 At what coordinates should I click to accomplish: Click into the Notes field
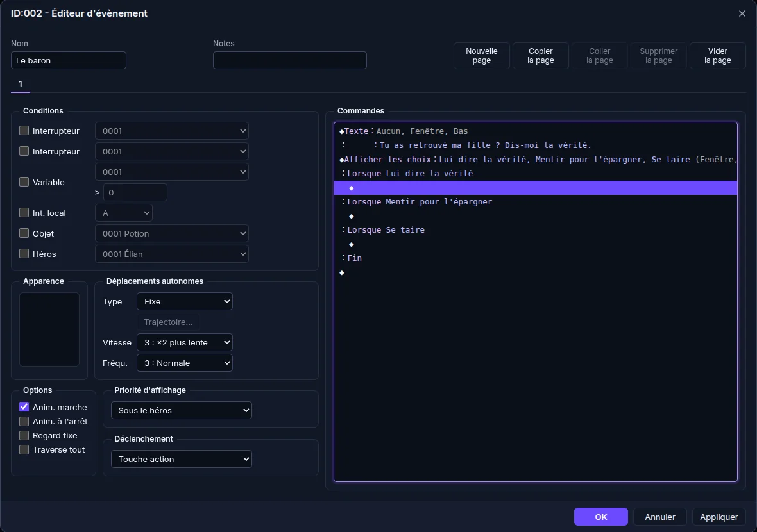(x=290, y=60)
